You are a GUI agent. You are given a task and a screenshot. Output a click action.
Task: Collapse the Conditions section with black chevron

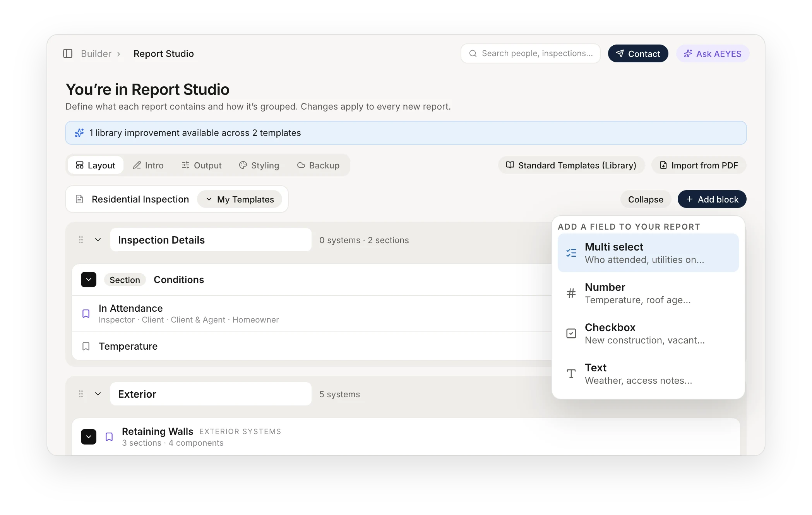pyautogui.click(x=89, y=280)
